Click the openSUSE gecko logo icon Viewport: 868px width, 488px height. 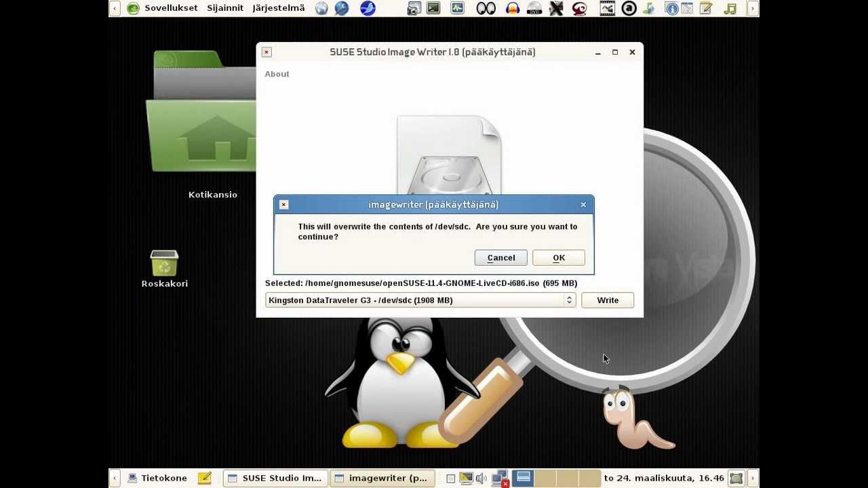point(134,8)
